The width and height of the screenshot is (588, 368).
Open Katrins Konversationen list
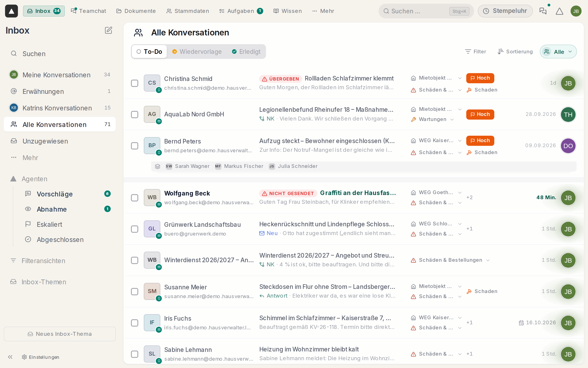(59, 108)
